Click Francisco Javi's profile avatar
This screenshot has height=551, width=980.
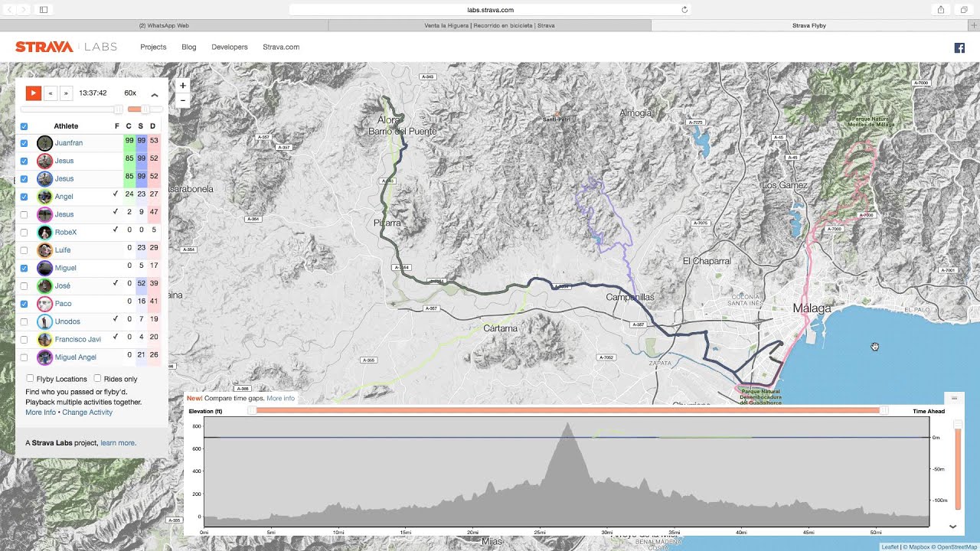pyautogui.click(x=44, y=339)
